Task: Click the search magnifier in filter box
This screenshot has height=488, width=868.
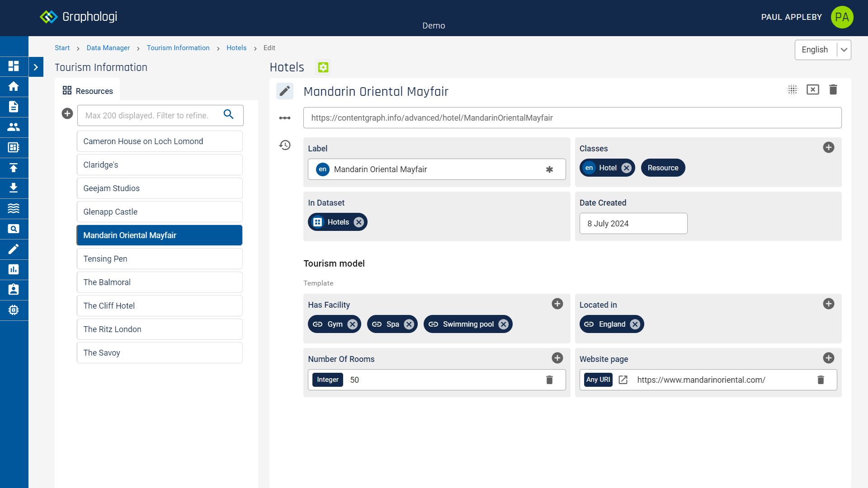Action: pos(229,115)
